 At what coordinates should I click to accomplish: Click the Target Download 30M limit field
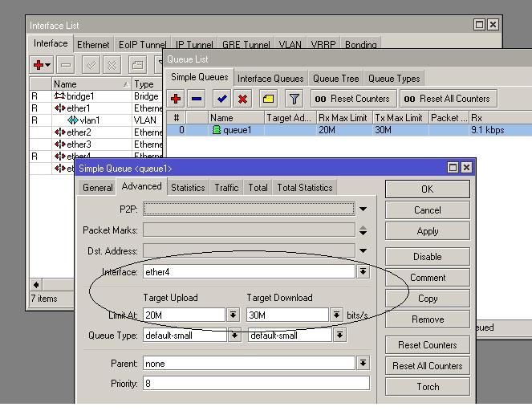287,315
